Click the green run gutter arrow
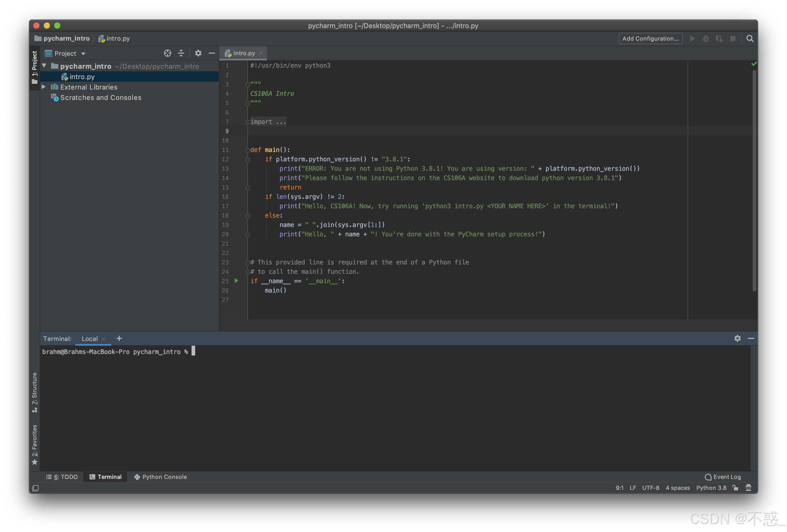Screen dimensions: 787x532 236,281
